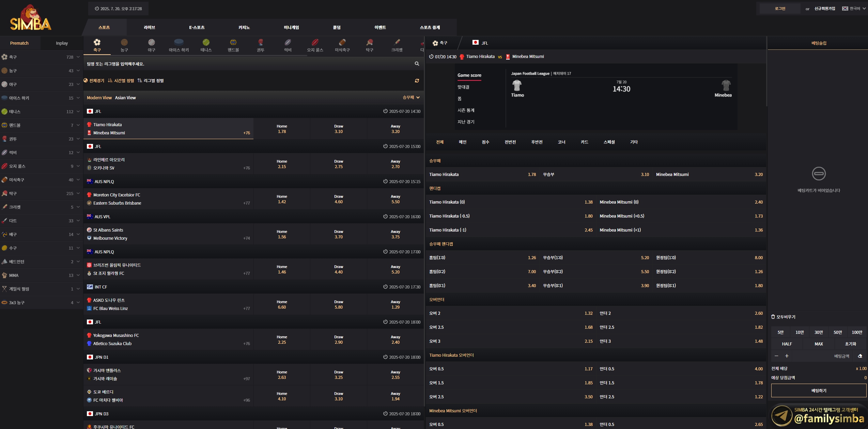Click the 초기화 reset button
868x429 pixels.
coord(850,344)
